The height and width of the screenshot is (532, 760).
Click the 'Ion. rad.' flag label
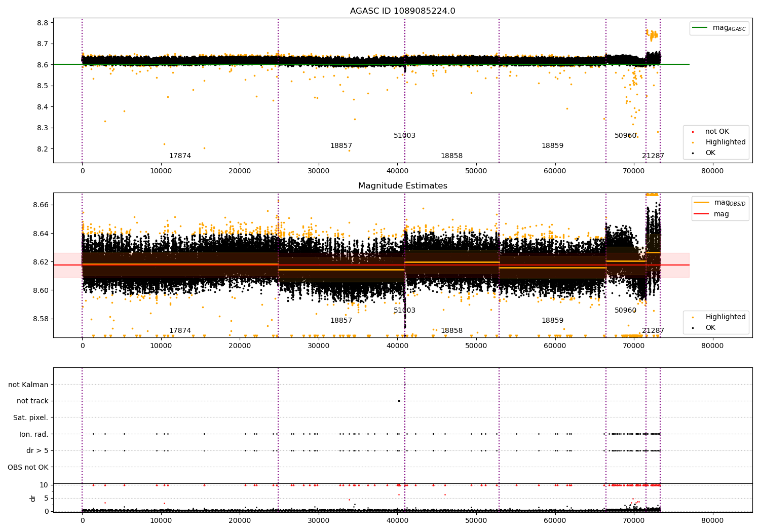tap(34, 434)
